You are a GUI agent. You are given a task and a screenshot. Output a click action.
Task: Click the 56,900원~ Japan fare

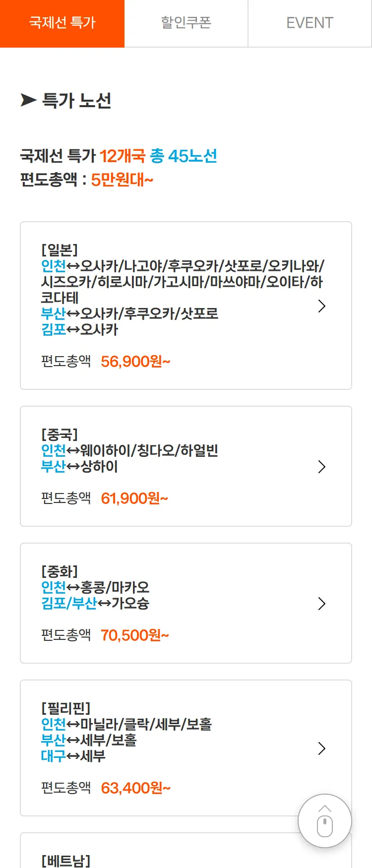[135, 362]
